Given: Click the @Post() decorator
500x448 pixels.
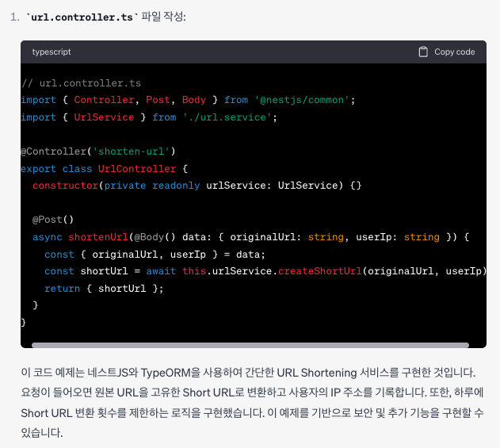Looking at the screenshot, I should (x=53, y=220).
